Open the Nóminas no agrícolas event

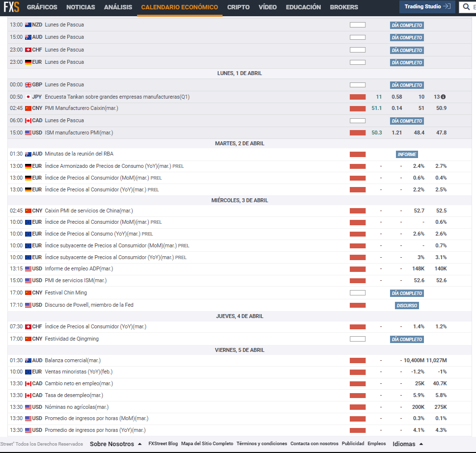coord(77,407)
